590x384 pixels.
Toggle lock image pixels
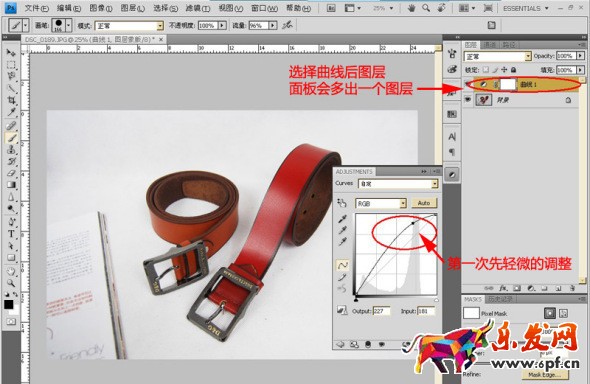(x=495, y=70)
